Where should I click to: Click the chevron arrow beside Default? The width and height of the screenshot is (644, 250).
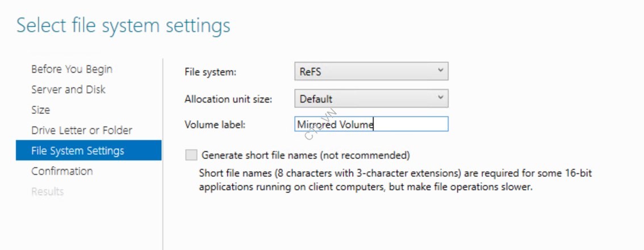coord(440,98)
